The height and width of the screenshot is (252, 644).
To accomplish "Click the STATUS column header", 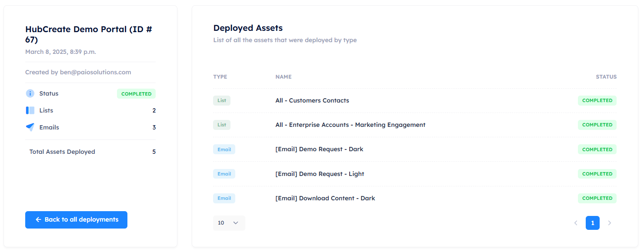I will coord(606,77).
